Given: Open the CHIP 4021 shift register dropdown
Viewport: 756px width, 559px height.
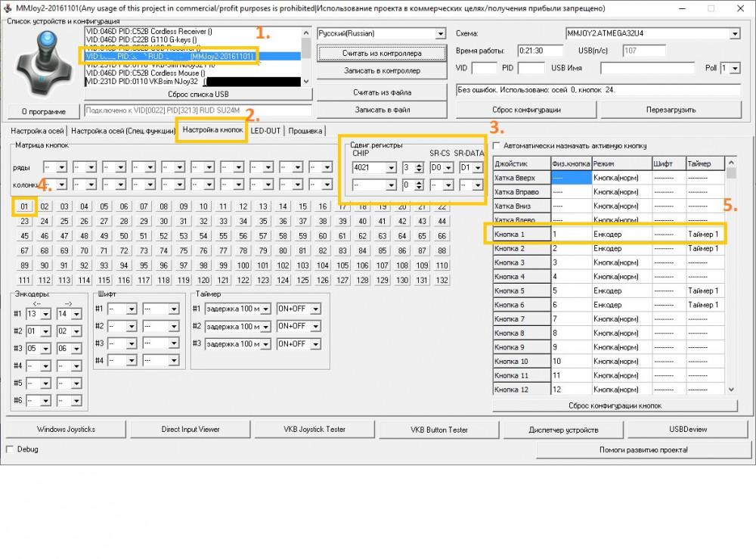Looking at the screenshot, I should click(392, 168).
